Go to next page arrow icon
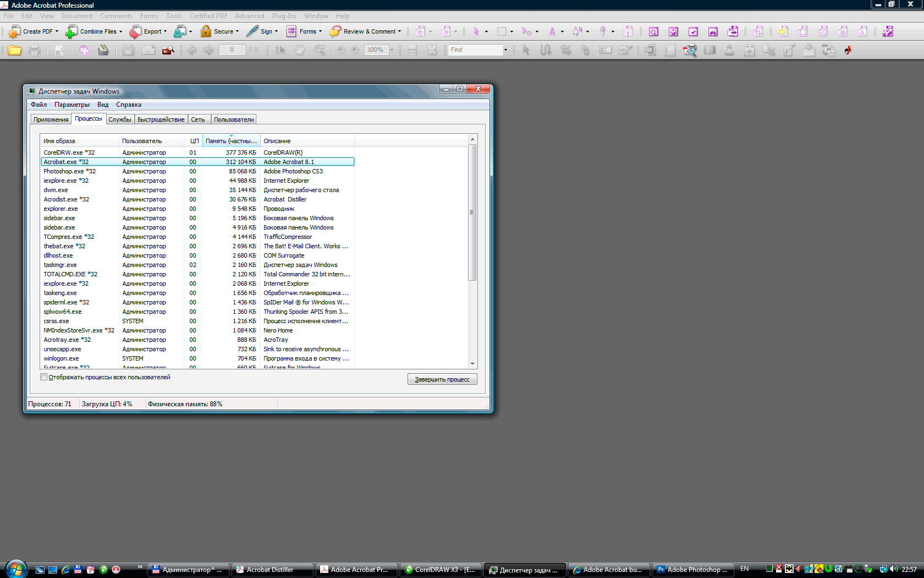This screenshot has width=924, height=578. pos(209,50)
